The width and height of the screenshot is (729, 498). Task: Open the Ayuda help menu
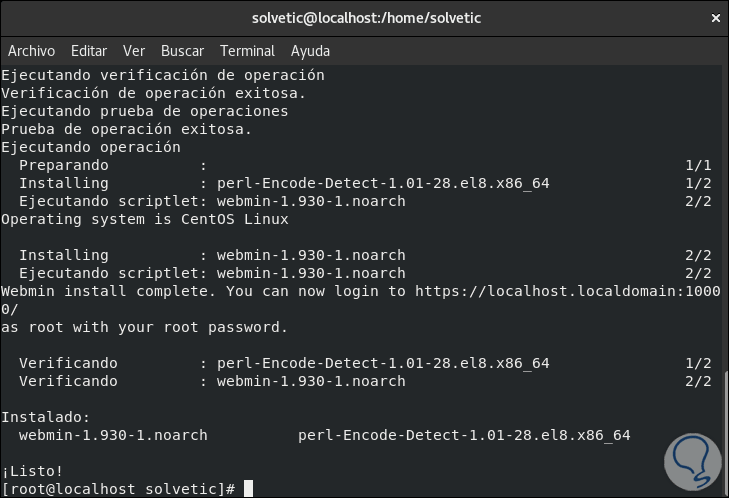click(x=310, y=51)
